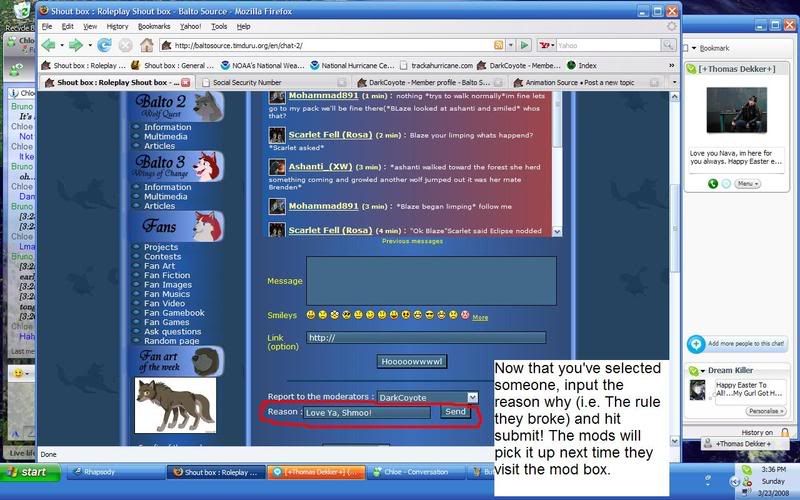Insert the red angry smiley

465,315
